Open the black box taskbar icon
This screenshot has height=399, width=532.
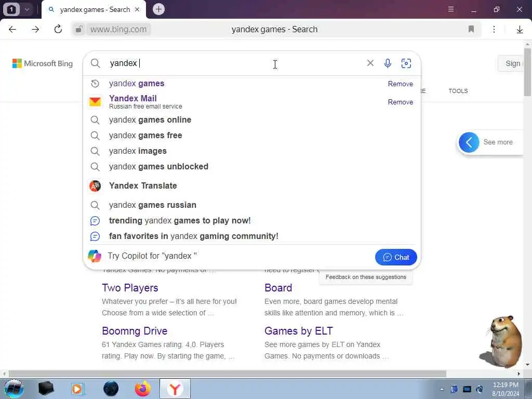46,389
